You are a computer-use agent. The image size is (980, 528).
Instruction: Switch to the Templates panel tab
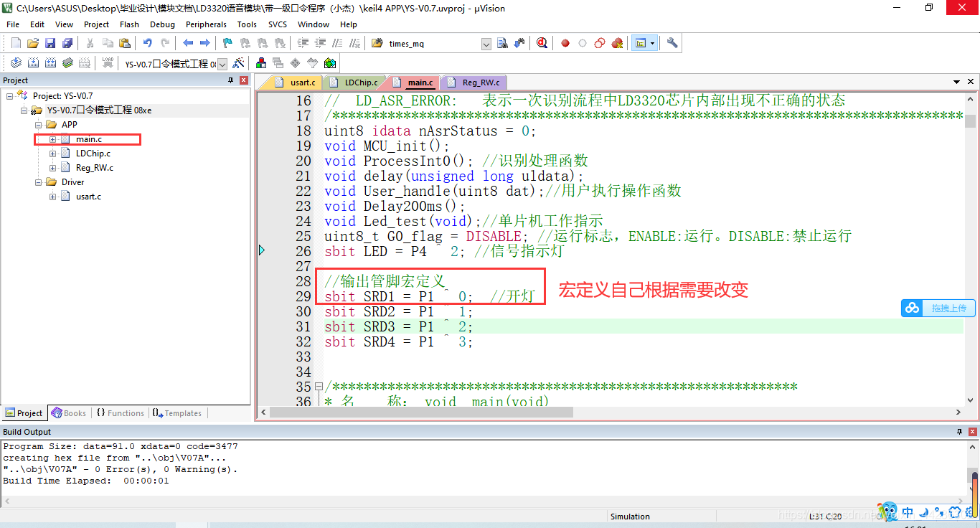(176, 413)
